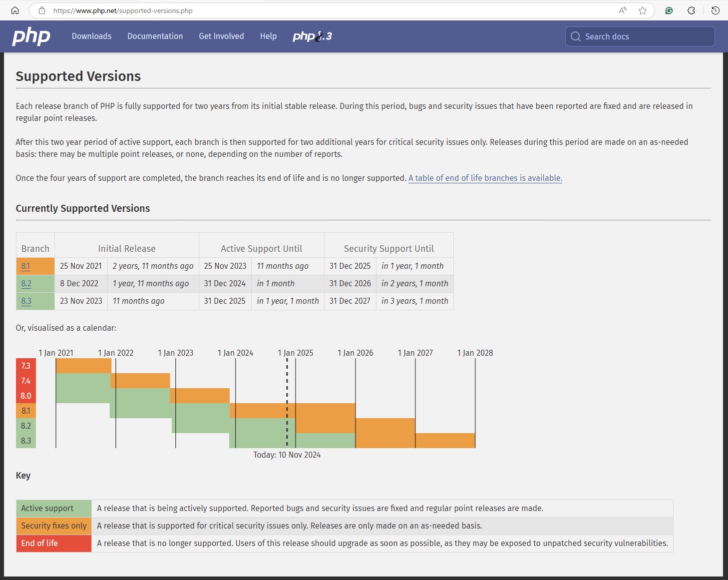Click the 8.0 calendar branch label
The image size is (728, 580).
coord(26,396)
